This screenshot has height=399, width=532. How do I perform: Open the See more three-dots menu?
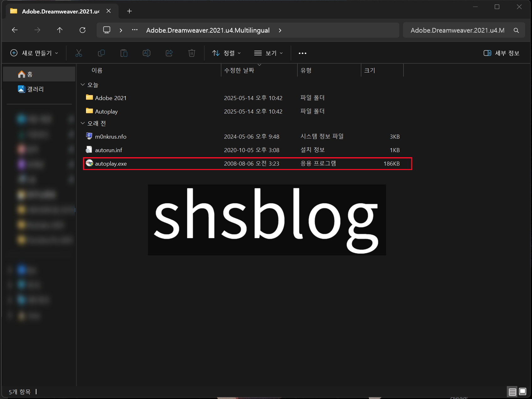[303, 53]
